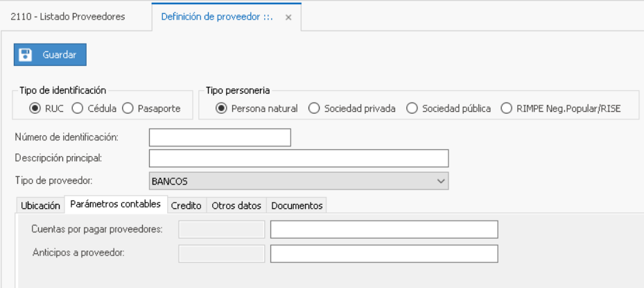Click Cuentas por pagar proveedores description field

[x=384, y=229]
